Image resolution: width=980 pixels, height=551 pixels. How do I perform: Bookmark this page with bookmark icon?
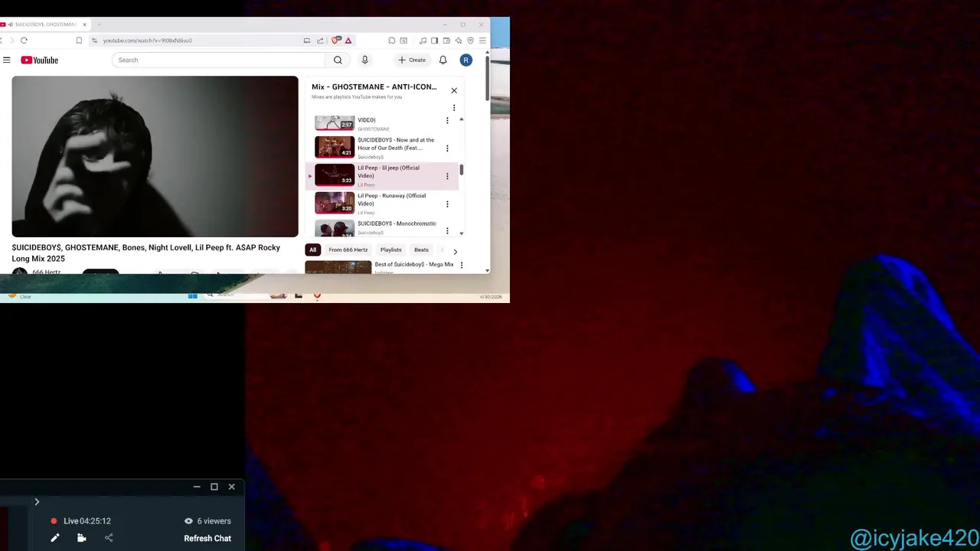79,41
